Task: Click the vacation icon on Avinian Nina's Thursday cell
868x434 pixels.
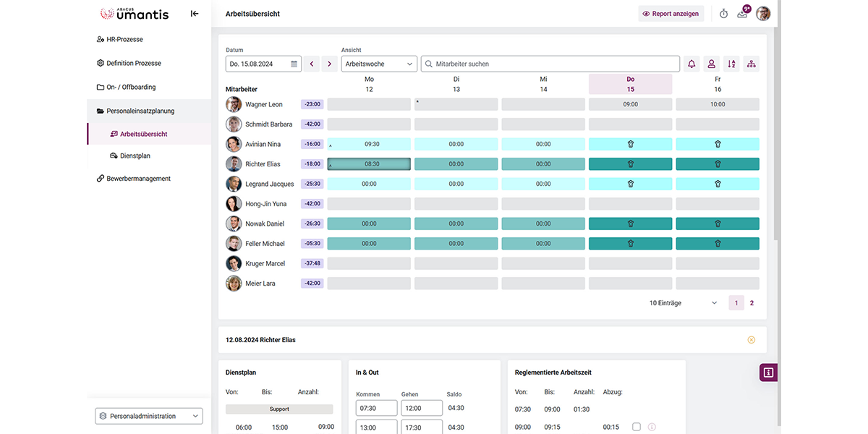Action: [630, 143]
